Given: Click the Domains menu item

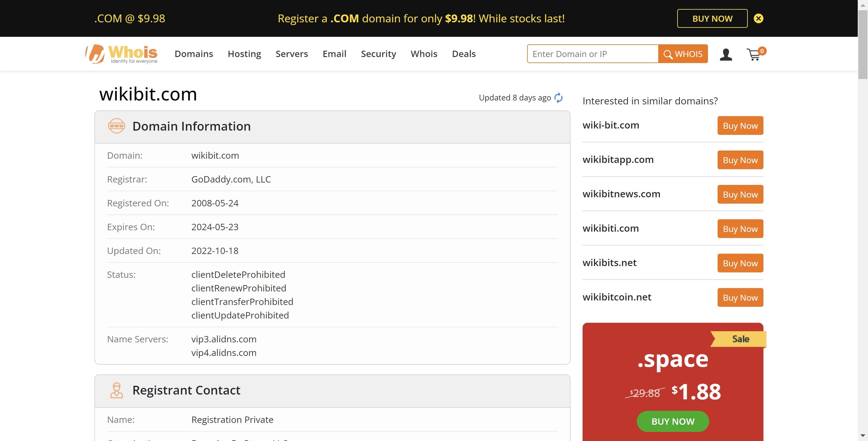Looking at the screenshot, I should click(x=194, y=53).
